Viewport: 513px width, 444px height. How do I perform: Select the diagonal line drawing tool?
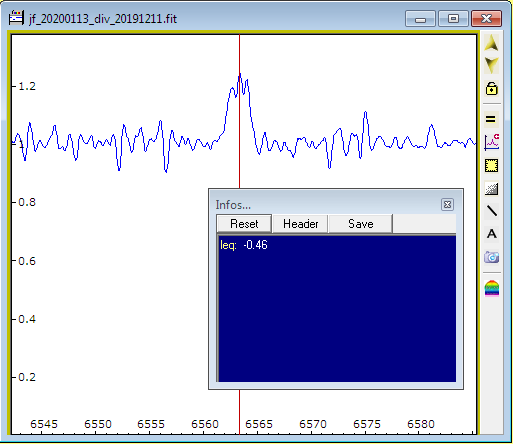[x=492, y=211]
